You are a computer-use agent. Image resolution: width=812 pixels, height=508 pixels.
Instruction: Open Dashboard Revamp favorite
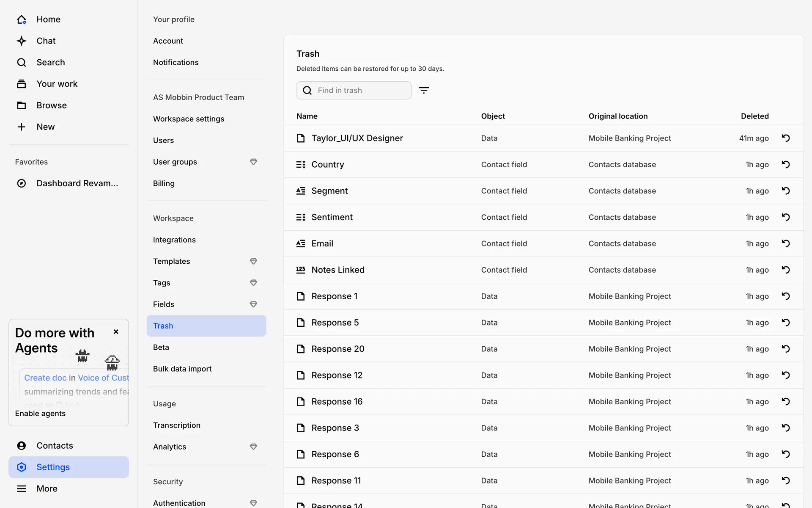pyautogui.click(x=77, y=183)
